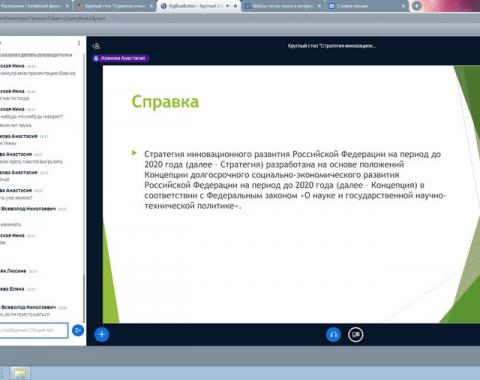Click chat message asking whether anybody is speaking (говорит?)

[31, 117]
